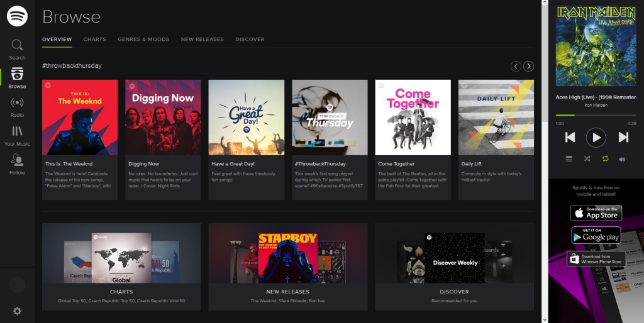The width and height of the screenshot is (644, 323).
Task: Open the play queue list icon
Action: tap(569, 159)
